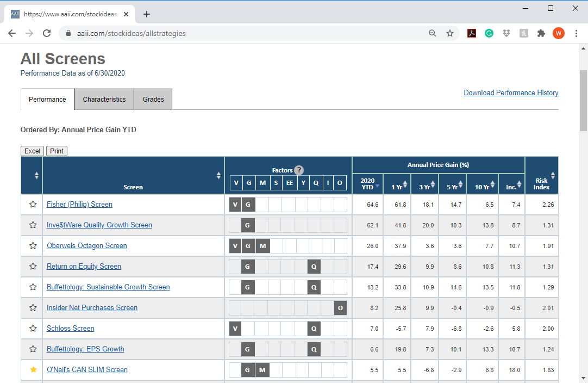Click the Excel export button
Screen dimensions: 588x383
[x=32, y=151]
